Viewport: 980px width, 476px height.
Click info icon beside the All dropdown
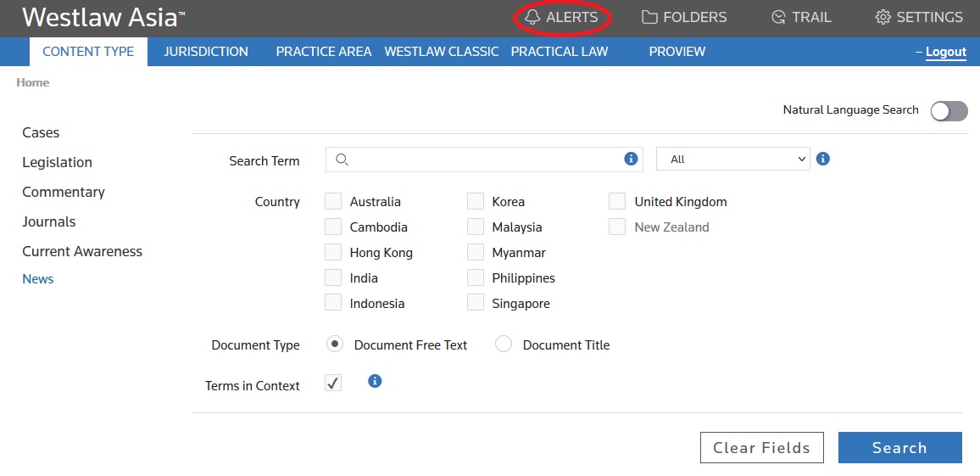pos(823,159)
